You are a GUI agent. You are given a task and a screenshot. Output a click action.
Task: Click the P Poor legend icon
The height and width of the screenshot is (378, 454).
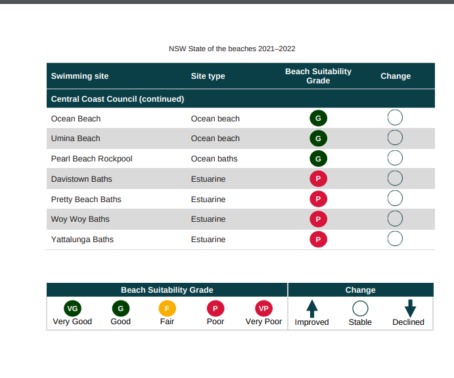click(215, 308)
